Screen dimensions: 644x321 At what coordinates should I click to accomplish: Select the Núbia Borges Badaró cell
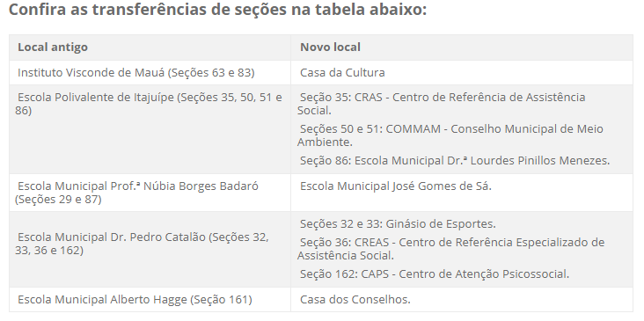[x=150, y=193]
